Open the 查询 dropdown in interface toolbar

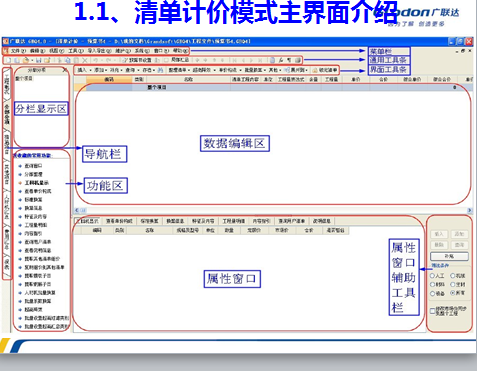(132, 70)
